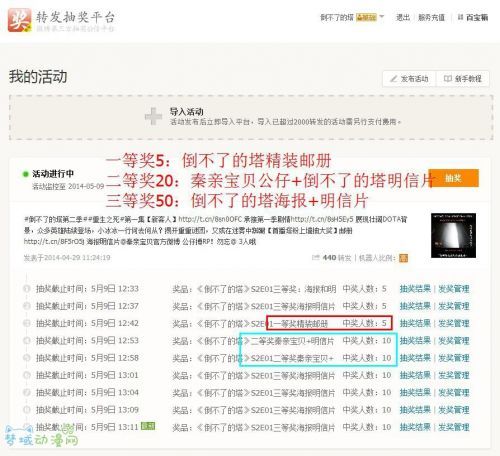Screen dimensions: 500x456
Task: Open the weibo post thumbnail image
Action: 453,235
